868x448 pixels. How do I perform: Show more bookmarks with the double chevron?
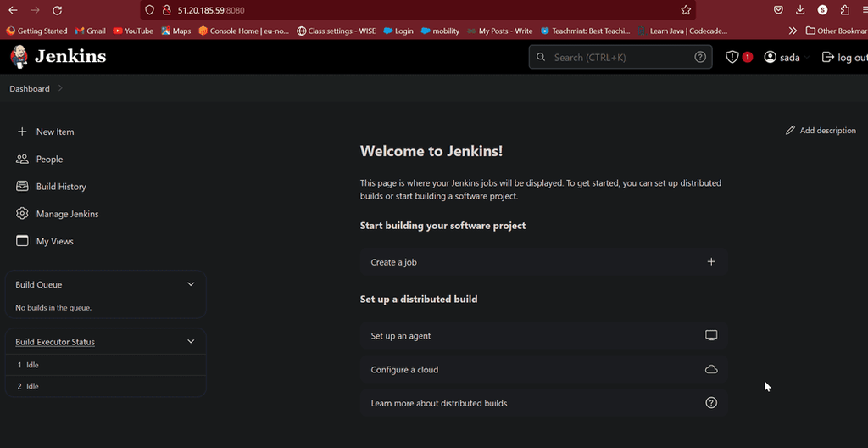coord(793,31)
